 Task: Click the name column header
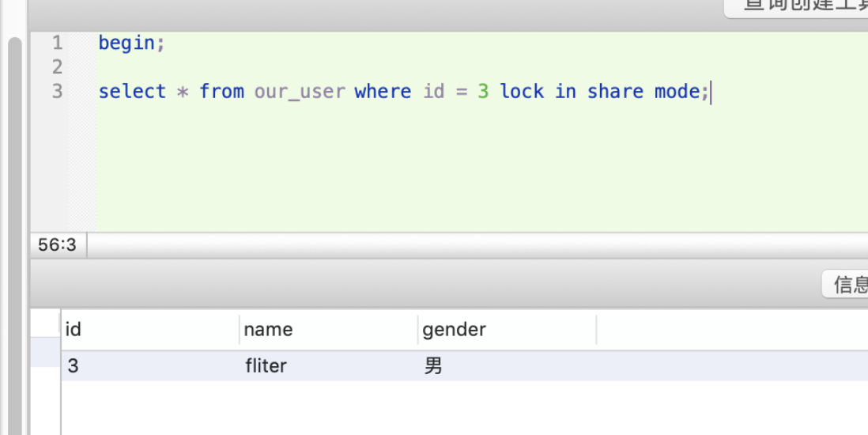pyautogui.click(x=268, y=329)
